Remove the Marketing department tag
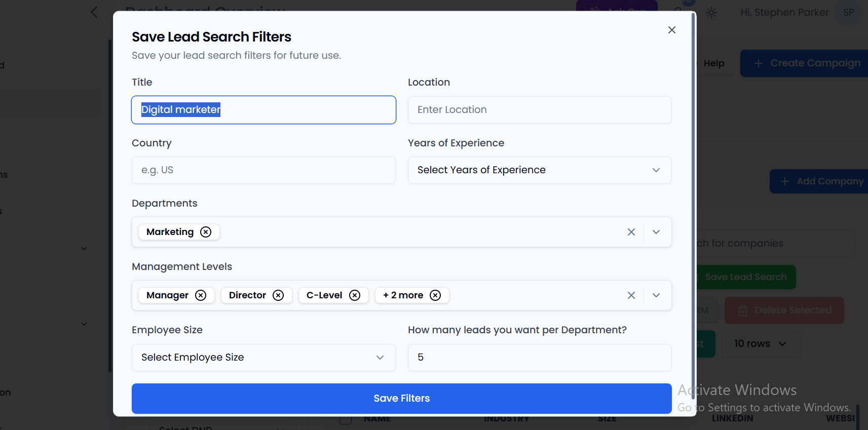The height and width of the screenshot is (430, 868). point(206,232)
